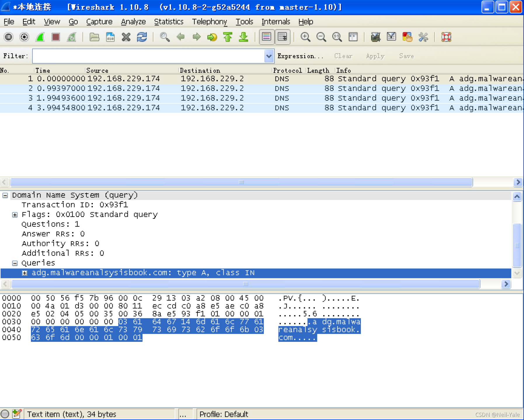Restart the current capture
524x420 pixels.
[72, 37]
